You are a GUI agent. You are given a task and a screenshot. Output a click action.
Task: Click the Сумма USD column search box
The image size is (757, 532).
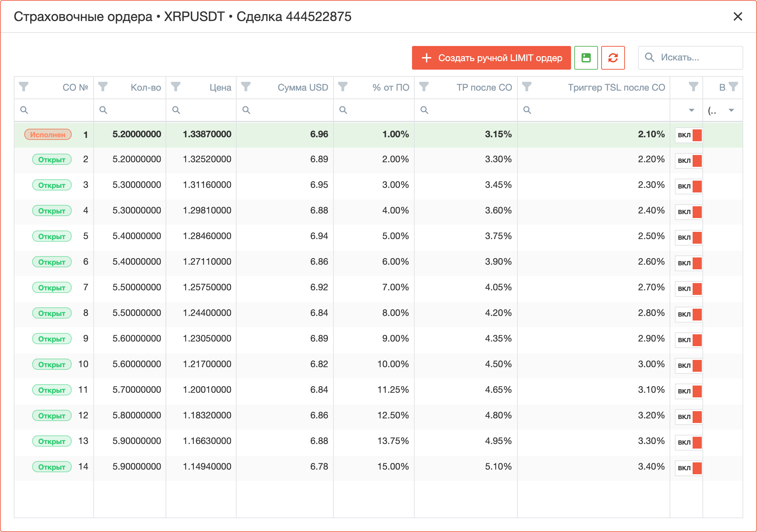pyautogui.click(x=285, y=110)
